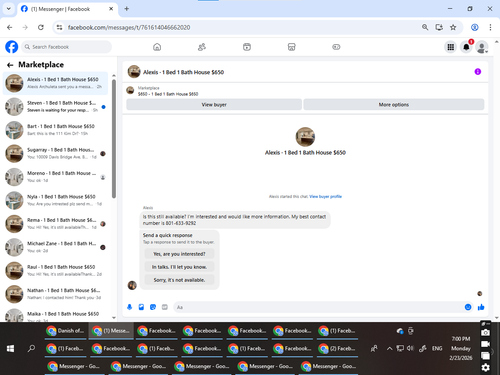Image resolution: width=500 pixels, height=375 pixels.
Task: Choose a sticker icon in composer
Action: (153, 307)
